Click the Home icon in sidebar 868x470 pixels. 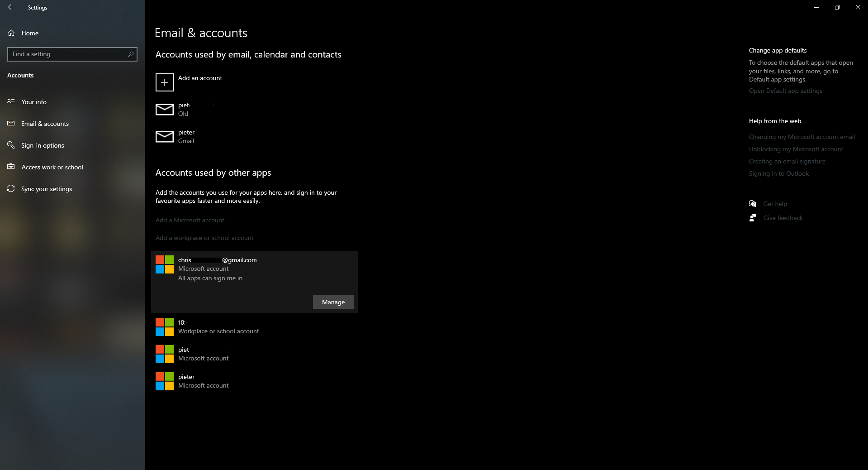click(x=11, y=33)
